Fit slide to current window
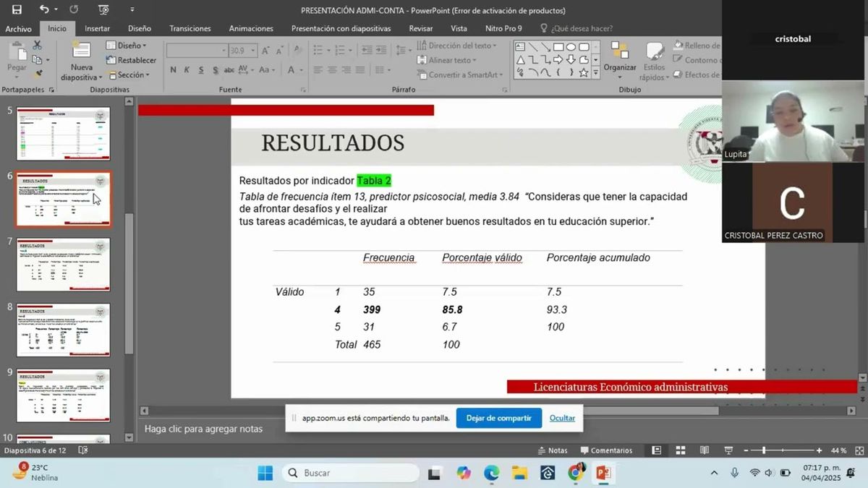Image resolution: width=868 pixels, height=488 pixels. pyautogui.click(x=859, y=450)
